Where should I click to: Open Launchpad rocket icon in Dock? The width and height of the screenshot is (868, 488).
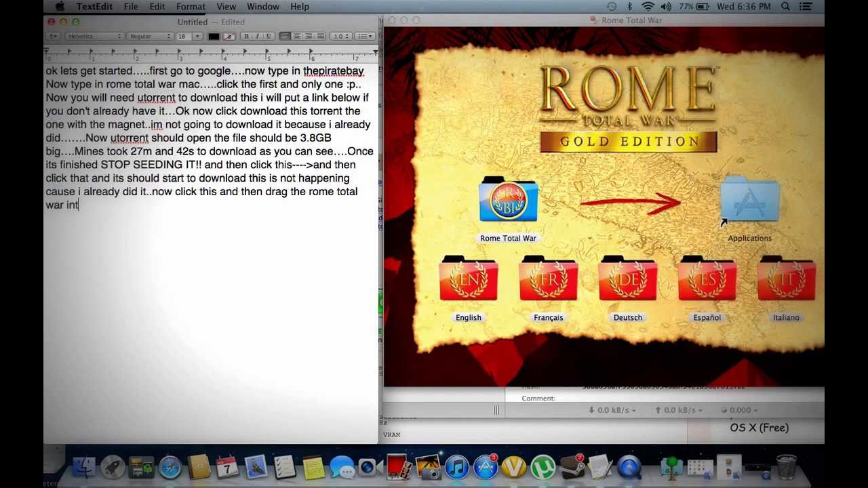point(113,468)
